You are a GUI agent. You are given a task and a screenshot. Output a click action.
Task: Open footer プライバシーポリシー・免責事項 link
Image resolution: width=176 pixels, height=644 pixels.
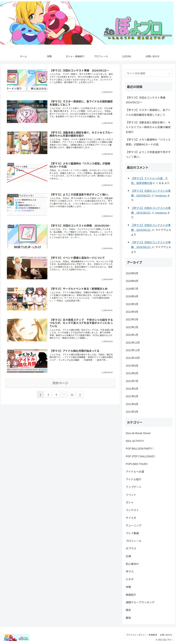(142, 635)
